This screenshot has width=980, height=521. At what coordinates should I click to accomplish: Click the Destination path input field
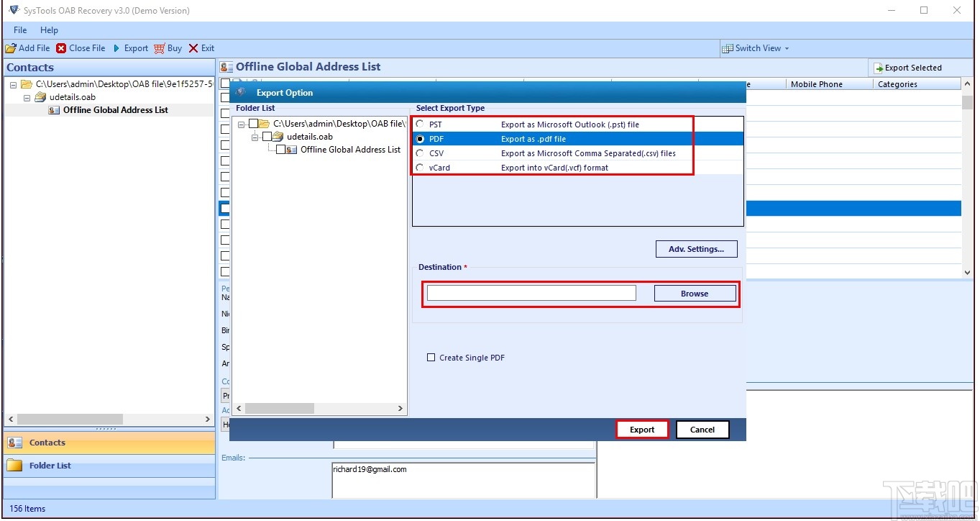coord(531,293)
